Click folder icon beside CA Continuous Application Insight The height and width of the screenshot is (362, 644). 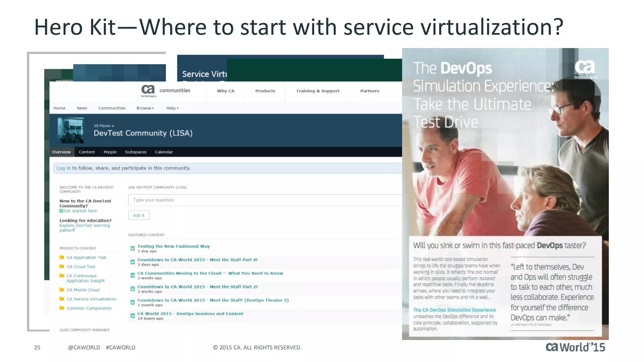click(x=62, y=276)
